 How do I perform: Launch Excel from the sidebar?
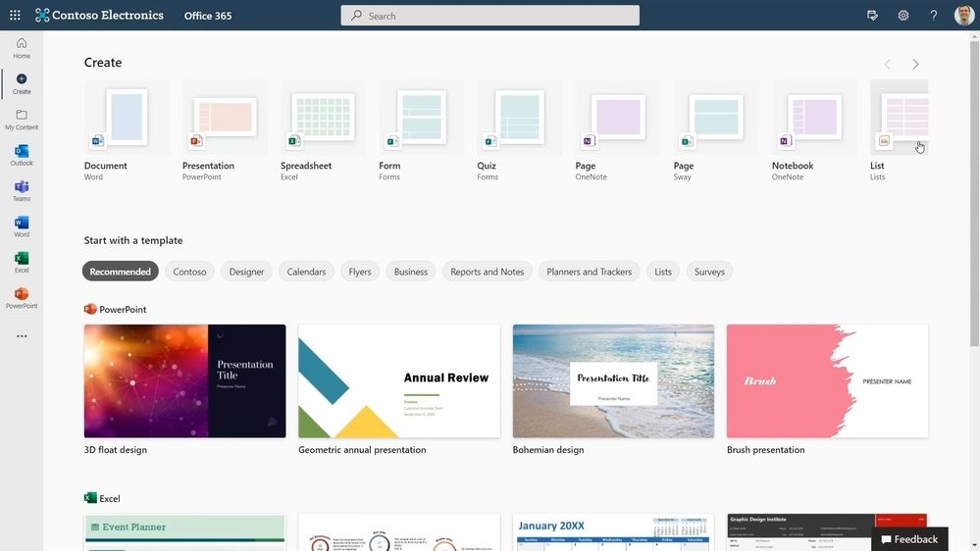click(22, 262)
